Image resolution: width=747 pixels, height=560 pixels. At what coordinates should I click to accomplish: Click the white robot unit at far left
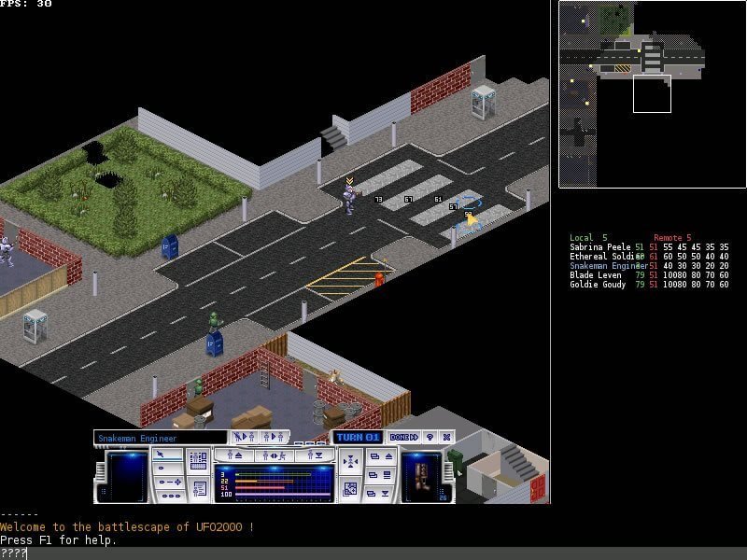coord(7,251)
